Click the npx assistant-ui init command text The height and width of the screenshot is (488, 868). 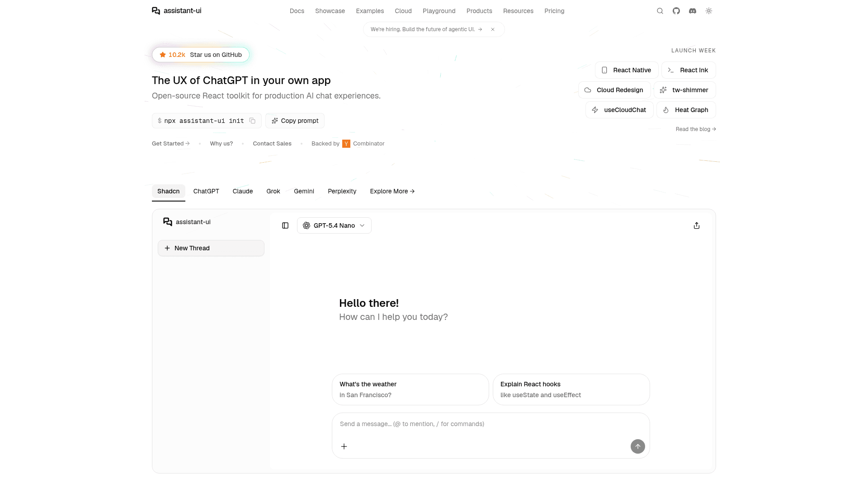tap(204, 121)
